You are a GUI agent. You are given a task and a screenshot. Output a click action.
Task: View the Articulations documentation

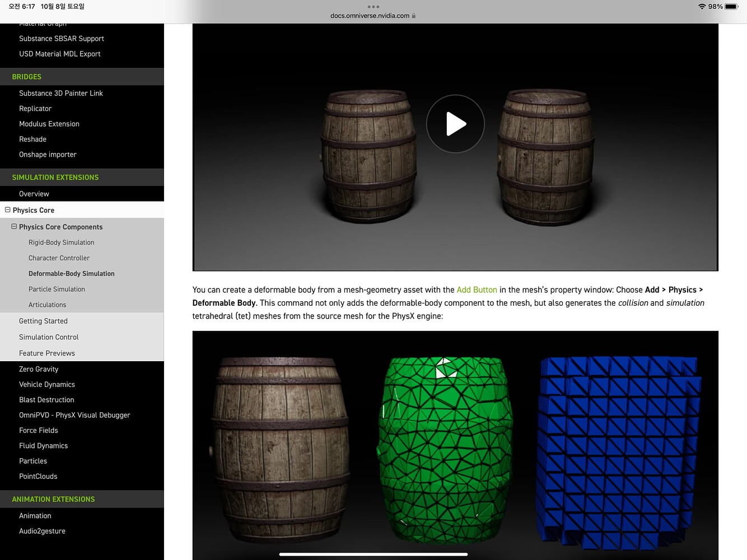[x=47, y=305]
